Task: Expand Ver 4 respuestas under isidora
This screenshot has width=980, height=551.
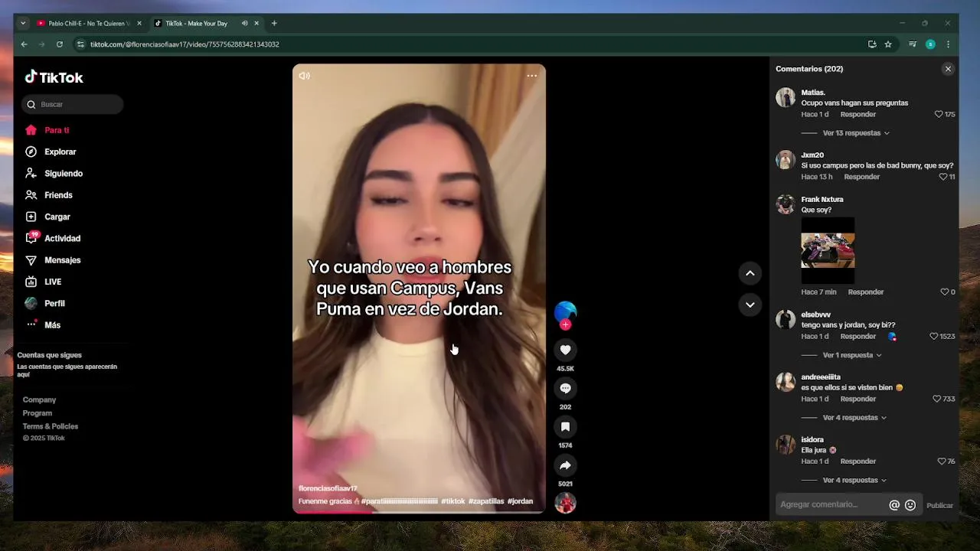Action: (x=854, y=481)
